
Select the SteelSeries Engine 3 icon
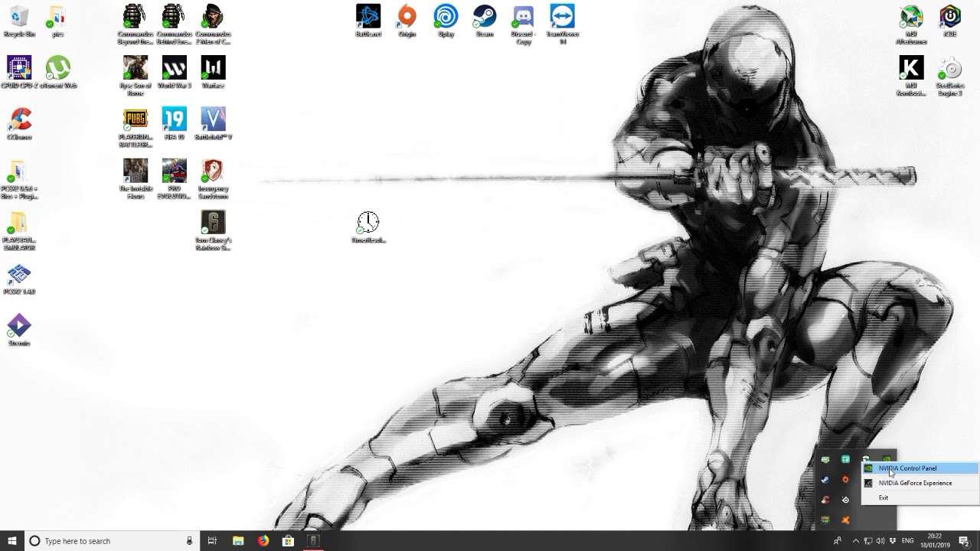(950, 76)
